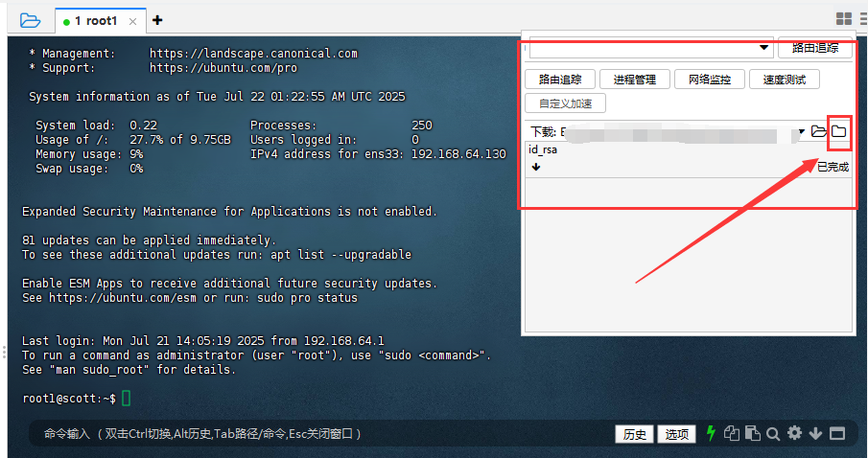
Task: Open the 历史 command history button
Action: 634,434
